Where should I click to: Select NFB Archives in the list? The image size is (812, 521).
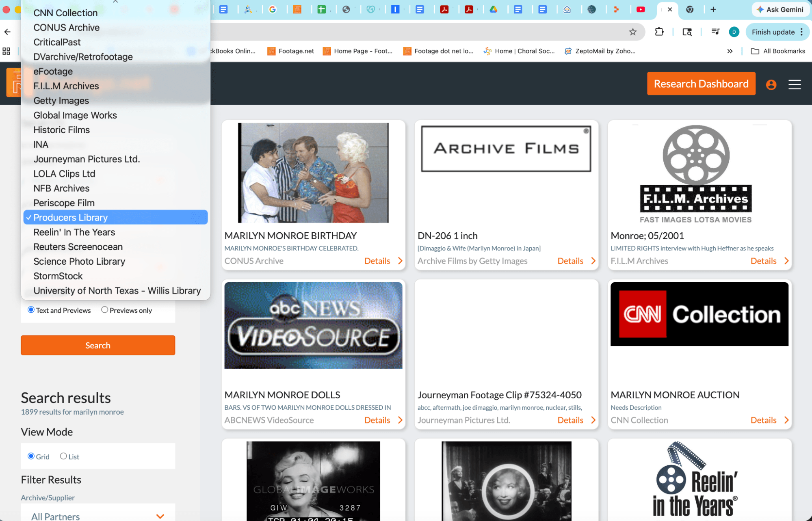pos(116,188)
